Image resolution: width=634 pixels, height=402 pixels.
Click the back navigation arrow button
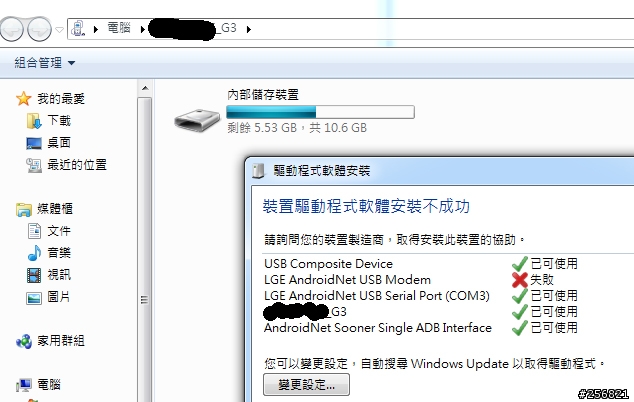pyautogui.click(x=11, y=29)
